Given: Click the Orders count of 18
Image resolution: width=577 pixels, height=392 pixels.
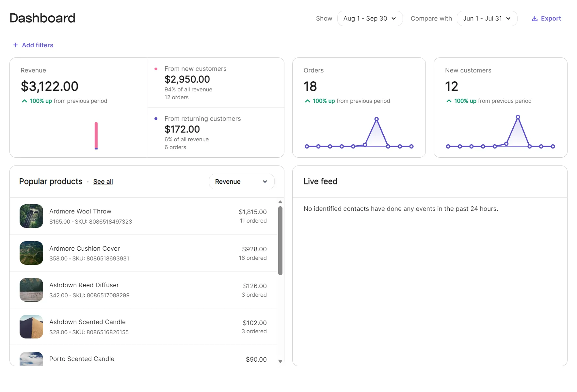Looking at the screenshot, I should tap(310, 86).
